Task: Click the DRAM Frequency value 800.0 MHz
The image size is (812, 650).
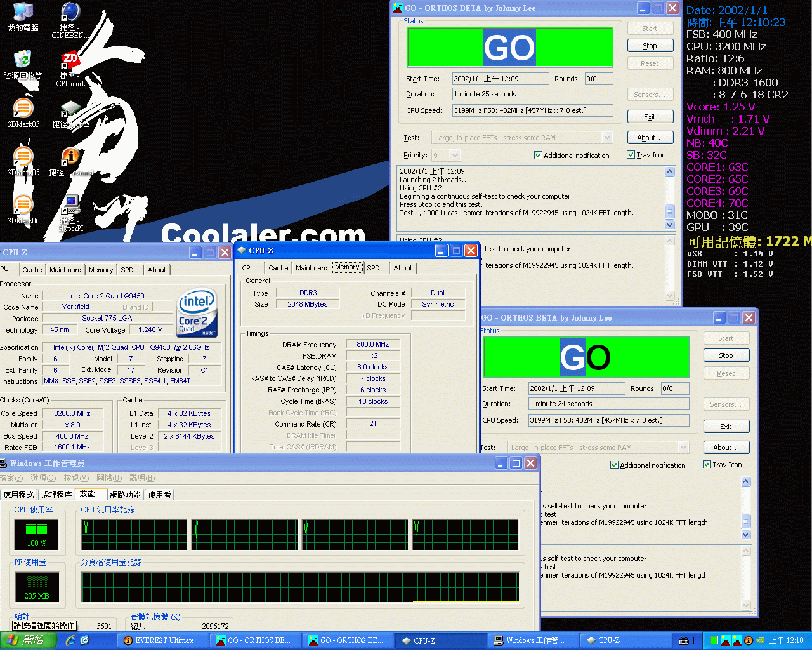Action: [373, 344]
